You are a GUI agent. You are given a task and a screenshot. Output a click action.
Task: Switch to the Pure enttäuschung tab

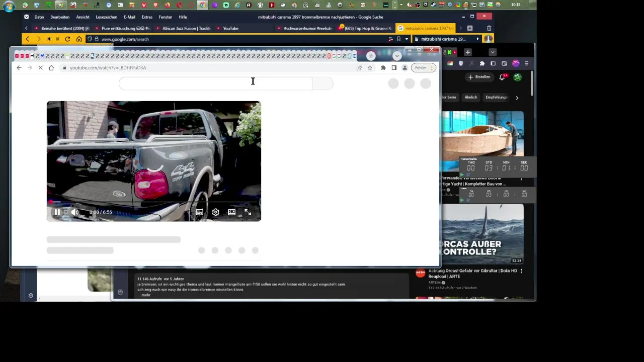point(122,28)
